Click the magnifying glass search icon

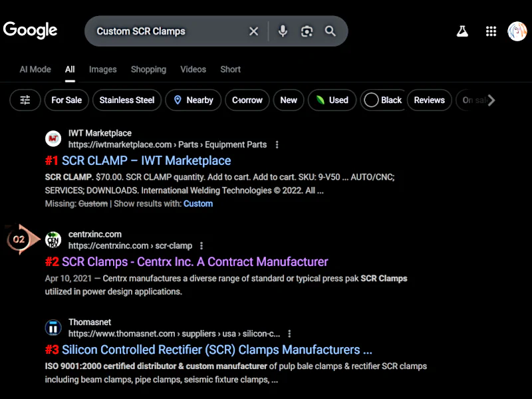tap(331, 31)
